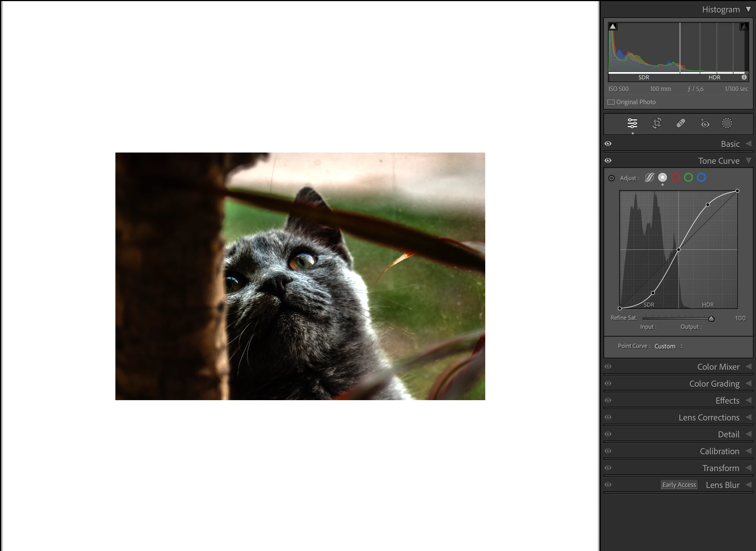Select the Edit sliders tool icon
This screenshot has width=756, height=551.
(x=632, y=124)
